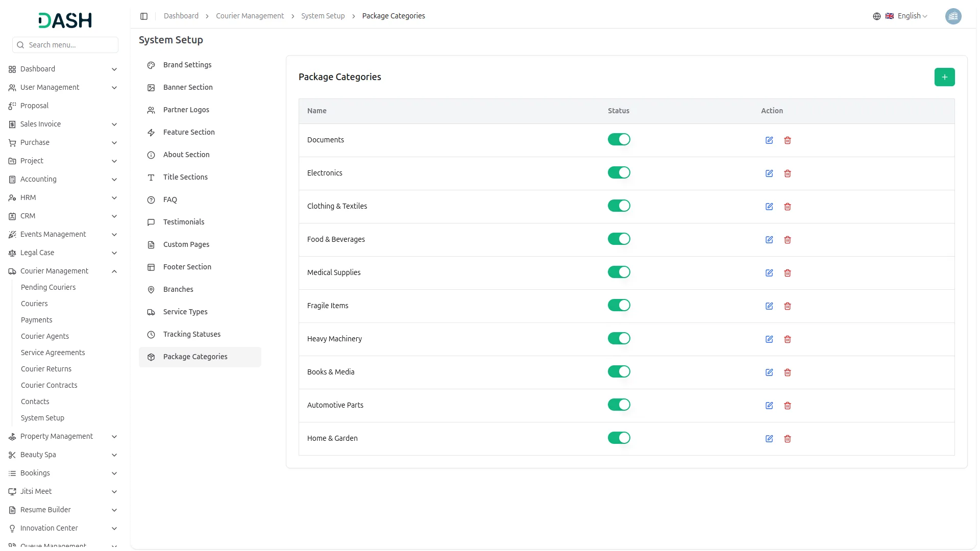Click the delete trash icon for Home & Garden

pos(788,439)
